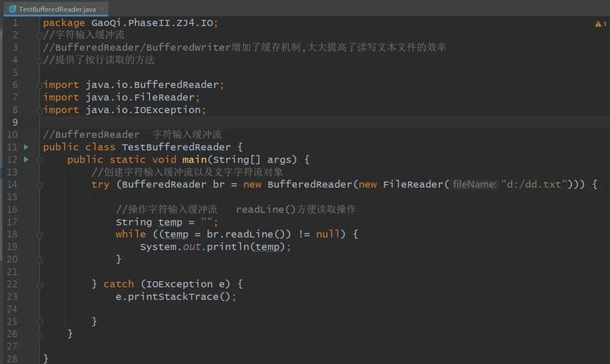Click the println call on line 19
The height and width of the screenshot is (364, 610).
click(228, 247)
